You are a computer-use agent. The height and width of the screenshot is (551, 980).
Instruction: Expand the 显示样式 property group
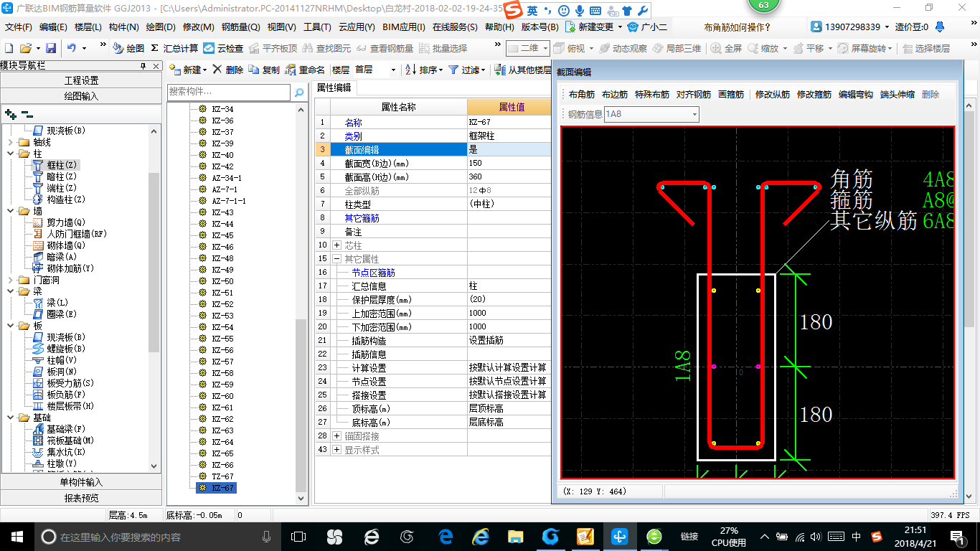(x=337, y=450)
